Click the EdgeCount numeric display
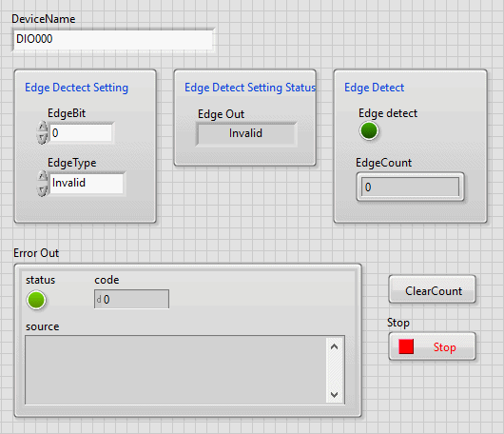 tap(410, 187)
